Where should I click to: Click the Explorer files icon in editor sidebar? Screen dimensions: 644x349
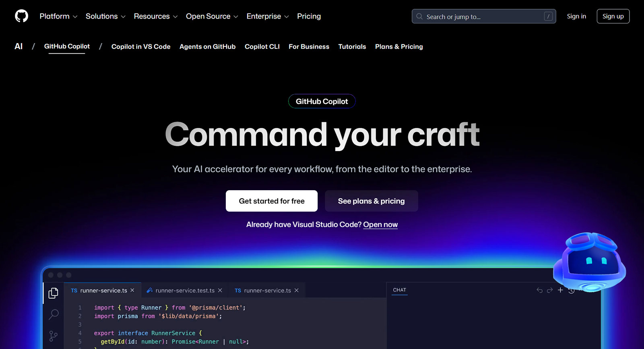coord(54,293)
